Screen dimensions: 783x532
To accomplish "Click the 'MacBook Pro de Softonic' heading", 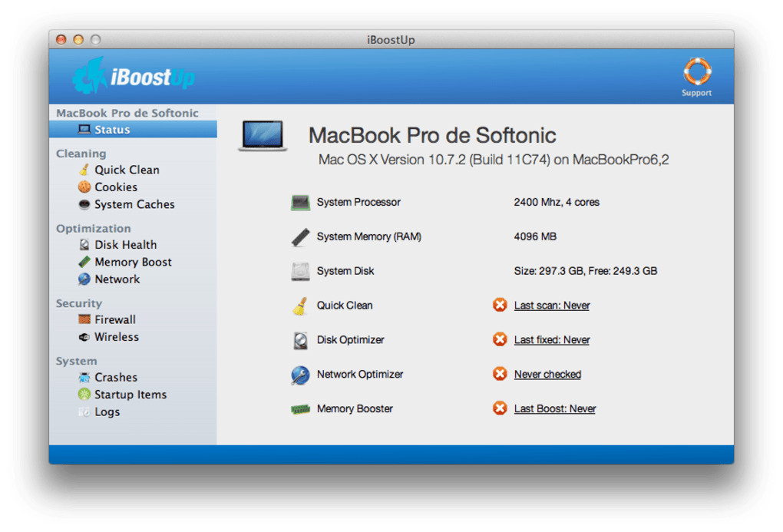I will pyautogui.click(x=432, y=135).
